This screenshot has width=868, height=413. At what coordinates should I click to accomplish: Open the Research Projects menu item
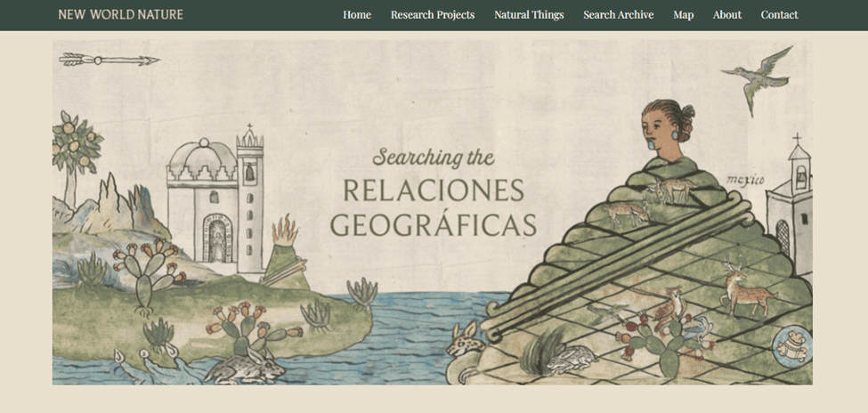pos(433,15)
